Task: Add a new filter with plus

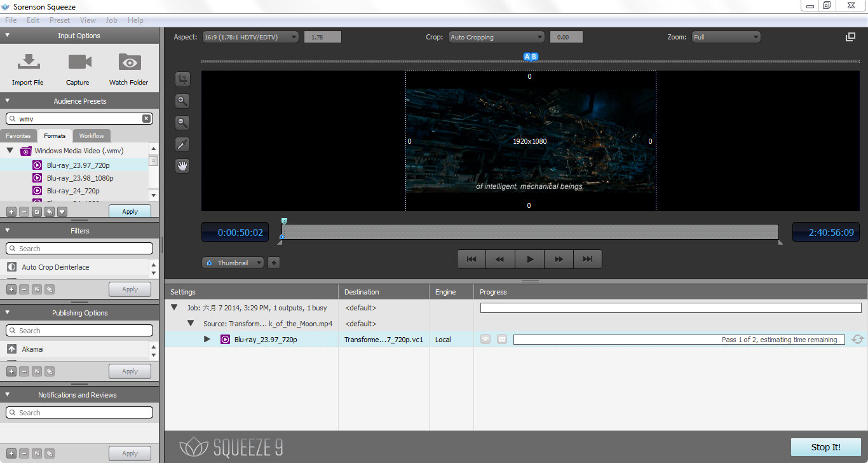Action: tap(11, 289)
